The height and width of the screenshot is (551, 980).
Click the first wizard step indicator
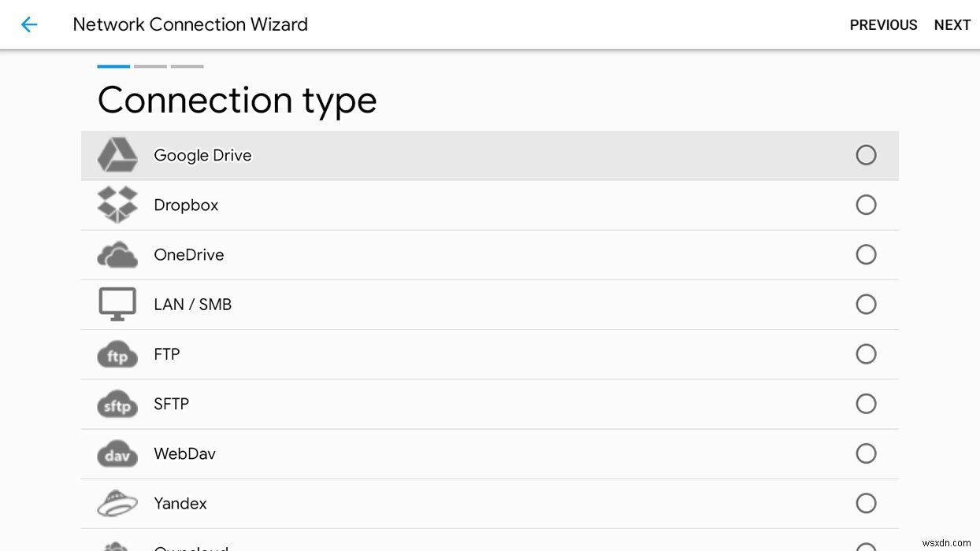click(113, 66)
